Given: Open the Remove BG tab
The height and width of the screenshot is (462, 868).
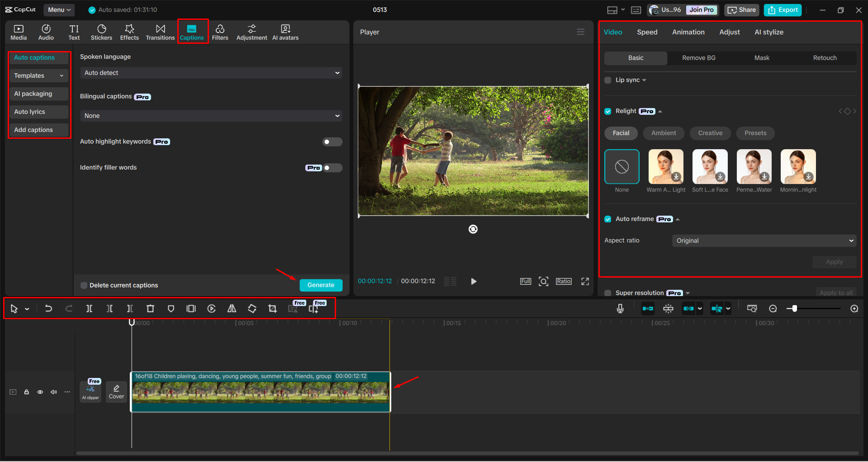Looking at the screenshot, I should click(x=698, y=58).
